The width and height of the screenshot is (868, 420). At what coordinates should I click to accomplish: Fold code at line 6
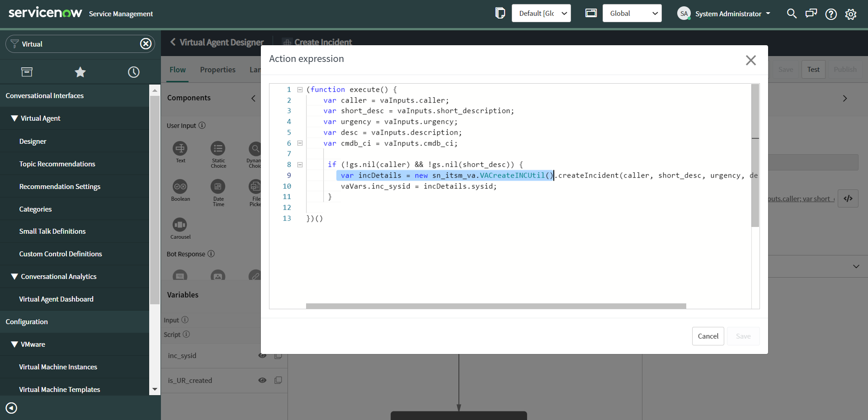point(300,143)
